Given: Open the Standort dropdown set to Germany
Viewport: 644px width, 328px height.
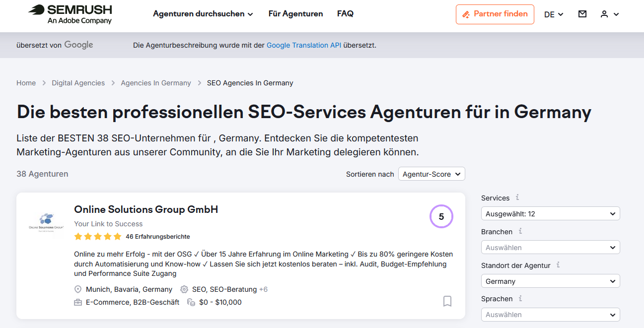Looking at the screenshot, I should [x=551, y=281].
